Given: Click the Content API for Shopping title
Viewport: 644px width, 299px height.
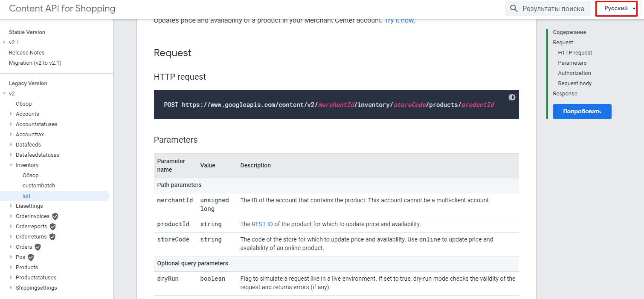Looking at the screenshot, I should [x=62, y=9].
